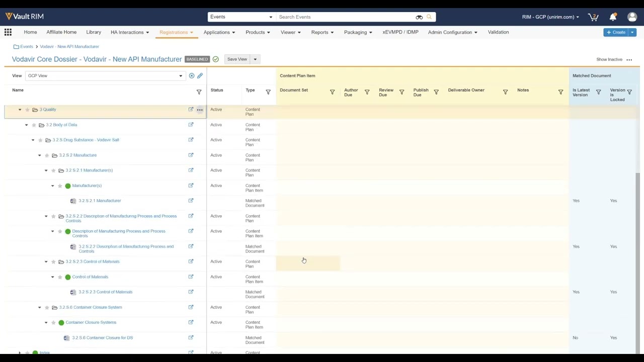Open the Type column filter
Screen dimensions: 644x362
[x=268, y=92]
